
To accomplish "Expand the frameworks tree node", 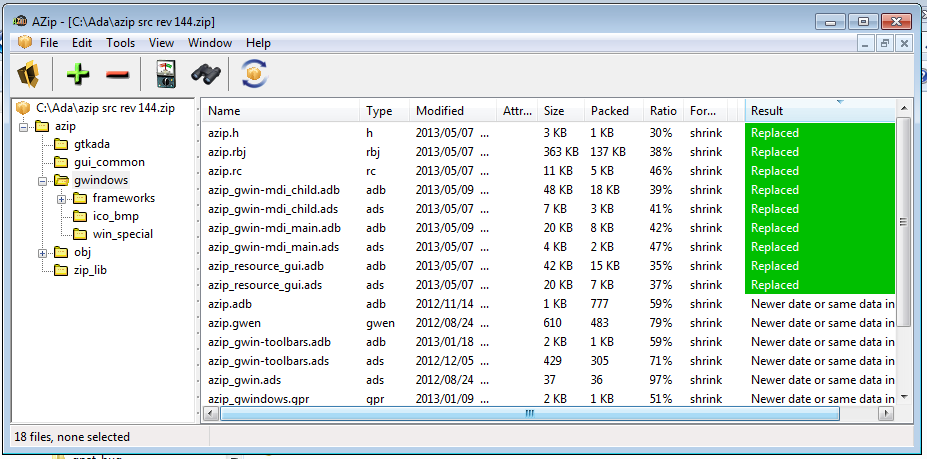I will click(61, 199).
